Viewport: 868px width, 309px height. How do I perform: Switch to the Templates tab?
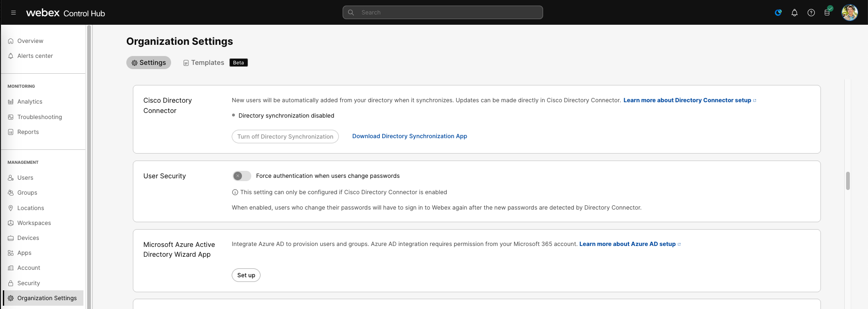[207, 63]
